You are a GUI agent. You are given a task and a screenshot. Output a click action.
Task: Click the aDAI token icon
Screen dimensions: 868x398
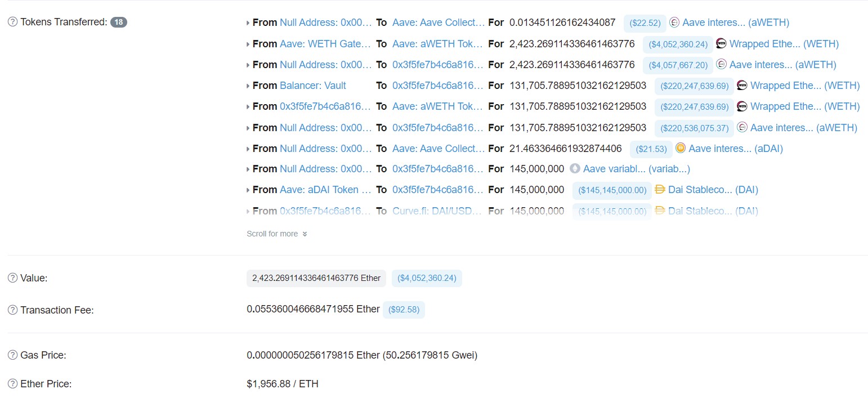680,149
